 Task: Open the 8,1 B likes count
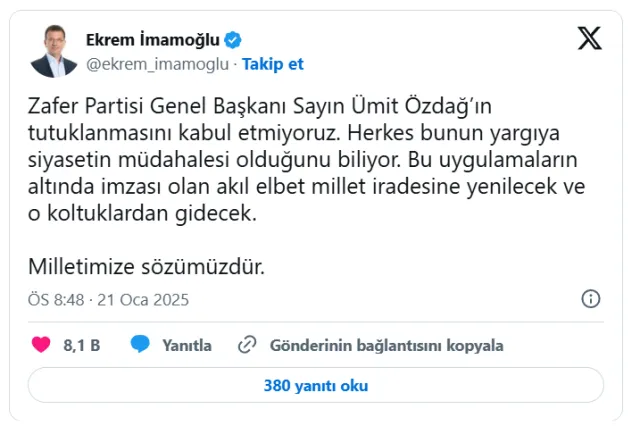click(82, 346)
